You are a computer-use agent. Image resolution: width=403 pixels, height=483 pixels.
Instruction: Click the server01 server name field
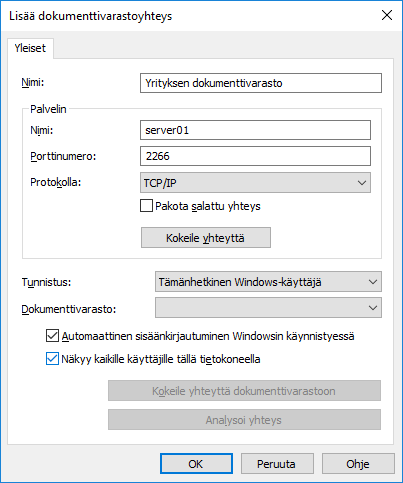pos(255,130)
